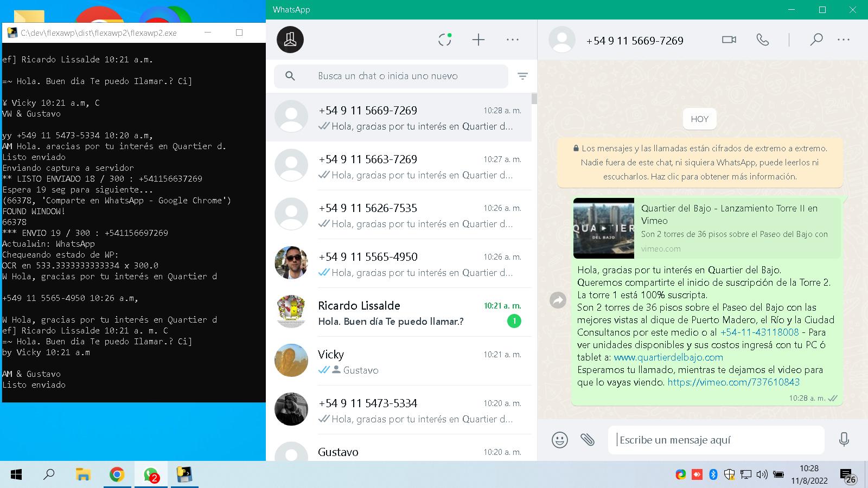868x488 pixels.
Task: Record a voice message with microphone
Action: coord(844,440)
